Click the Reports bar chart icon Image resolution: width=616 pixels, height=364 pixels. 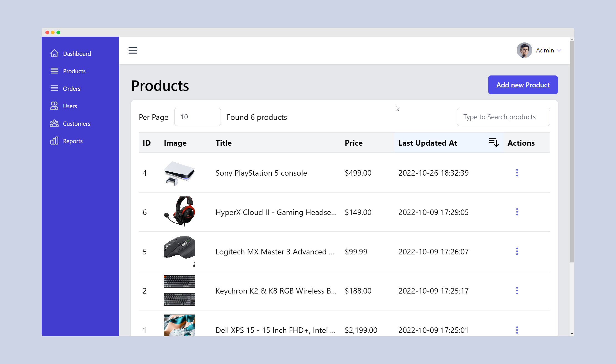pyautogui.click(x=54, y=141)
